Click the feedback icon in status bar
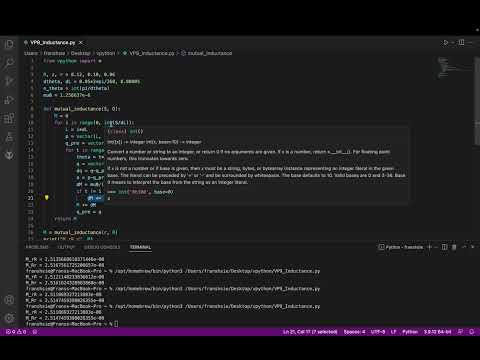480x360 pixels. click(x=461, y=332)
